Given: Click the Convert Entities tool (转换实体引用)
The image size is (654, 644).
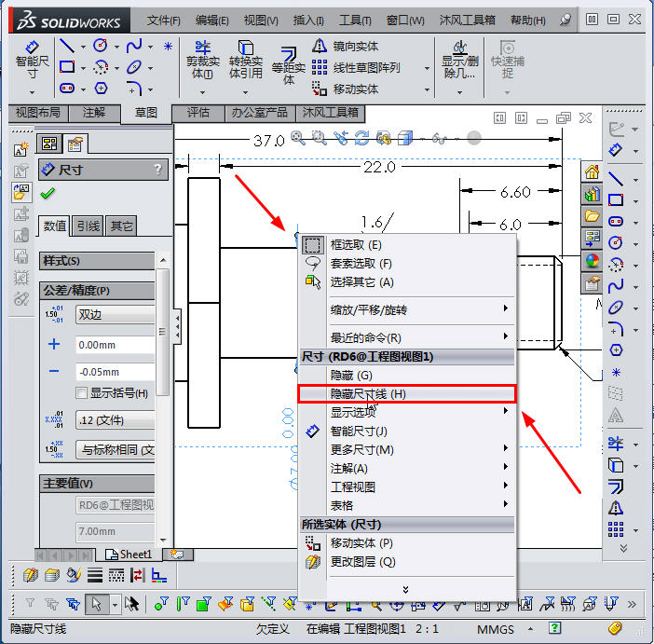Looking at the screenshot, I should (246, 60).
